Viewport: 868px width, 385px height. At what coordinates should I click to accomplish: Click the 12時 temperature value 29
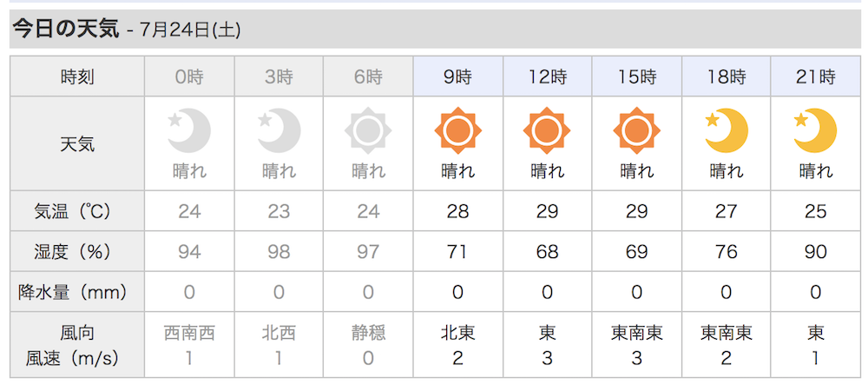547,211
